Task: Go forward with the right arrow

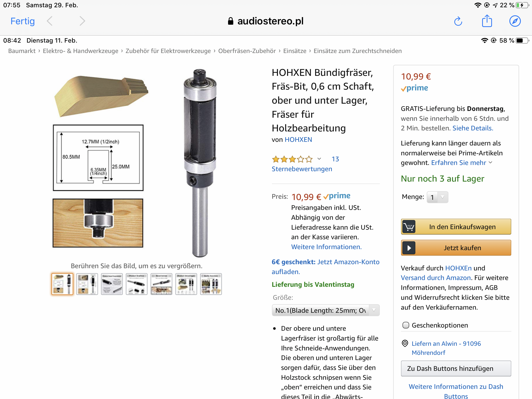Action: click(82, 21)
